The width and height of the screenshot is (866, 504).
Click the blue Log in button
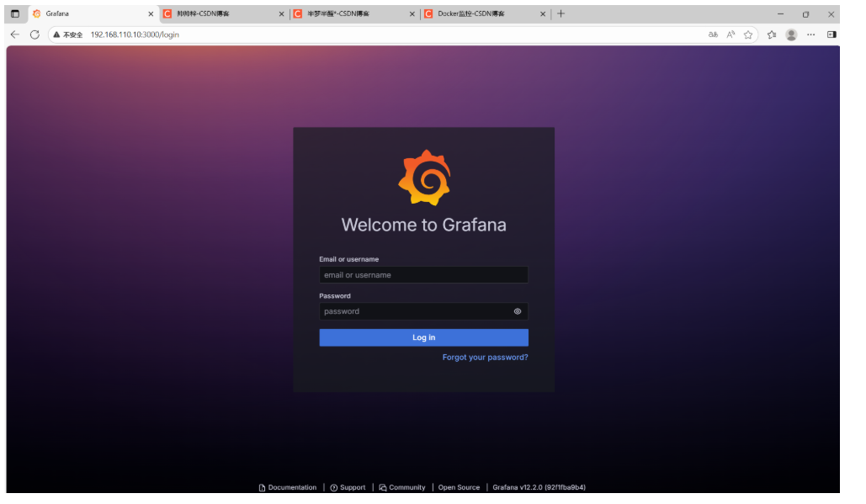pos(423,337)
